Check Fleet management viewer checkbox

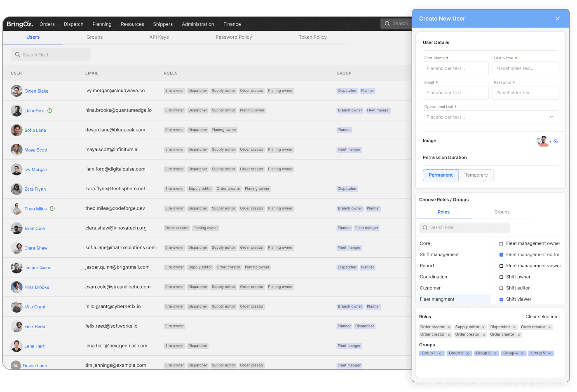tap(501, 266)
